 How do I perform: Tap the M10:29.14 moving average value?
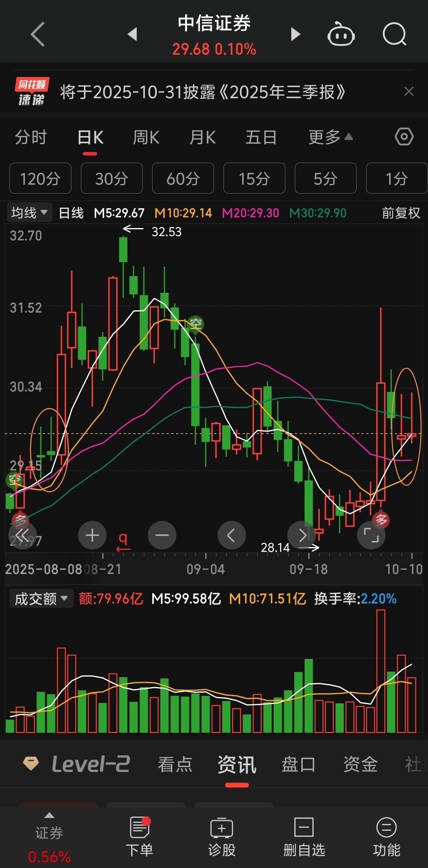coord(183,213)
